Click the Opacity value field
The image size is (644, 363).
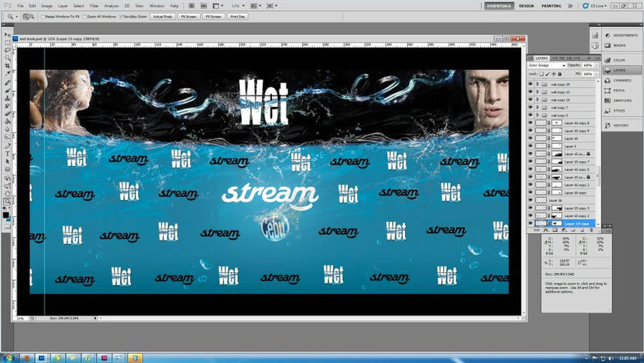coord(587,65)
